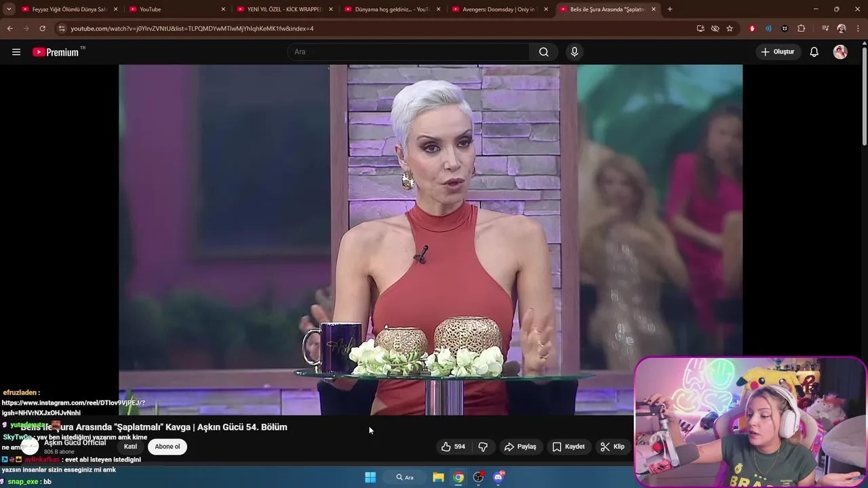The image size is (868, 488).
Task: View site information icon in address bar
Action: [x=62, y=28]
